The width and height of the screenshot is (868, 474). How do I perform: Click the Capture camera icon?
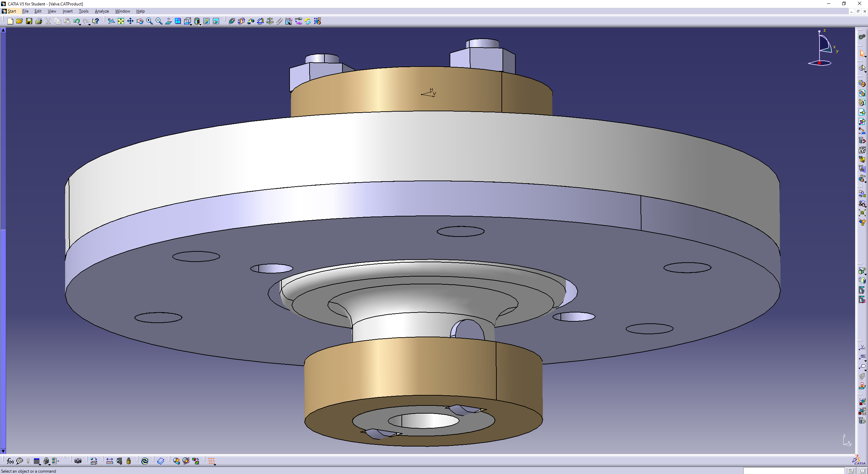(78, 461)
